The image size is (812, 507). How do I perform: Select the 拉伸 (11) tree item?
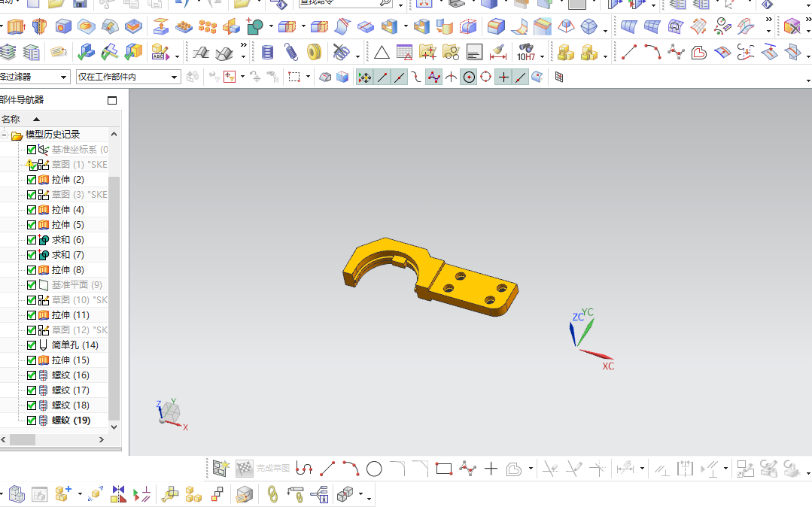(71, 315)
